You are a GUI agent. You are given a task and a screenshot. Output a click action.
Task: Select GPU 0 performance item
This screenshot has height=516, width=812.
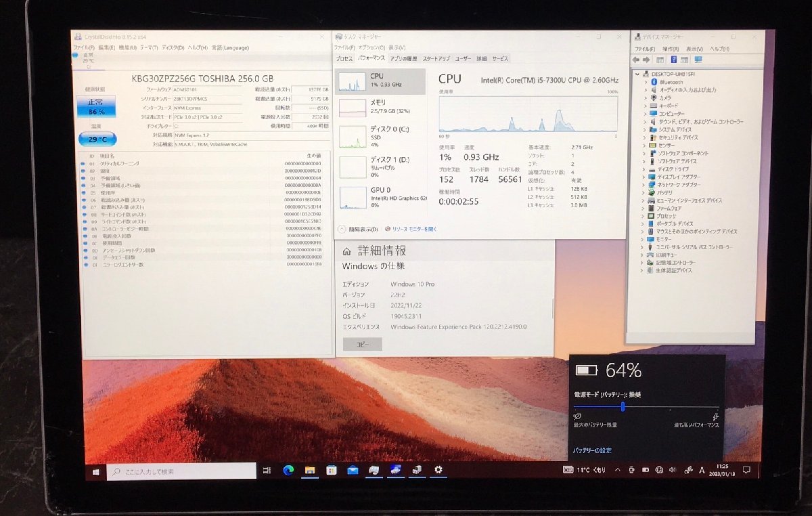point(380,198)
